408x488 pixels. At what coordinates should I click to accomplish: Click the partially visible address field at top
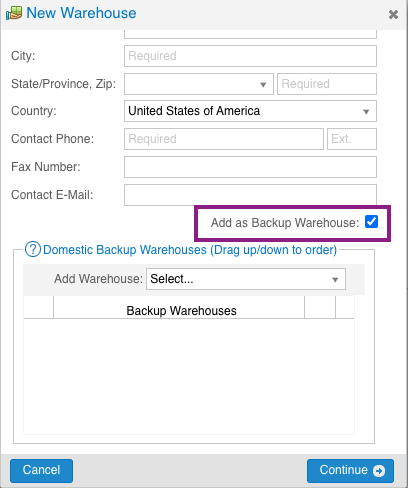tap(250, 34)
